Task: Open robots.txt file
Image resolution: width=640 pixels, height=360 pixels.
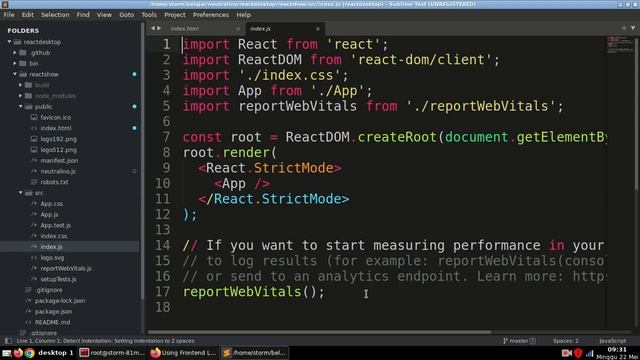Action: 54,182
